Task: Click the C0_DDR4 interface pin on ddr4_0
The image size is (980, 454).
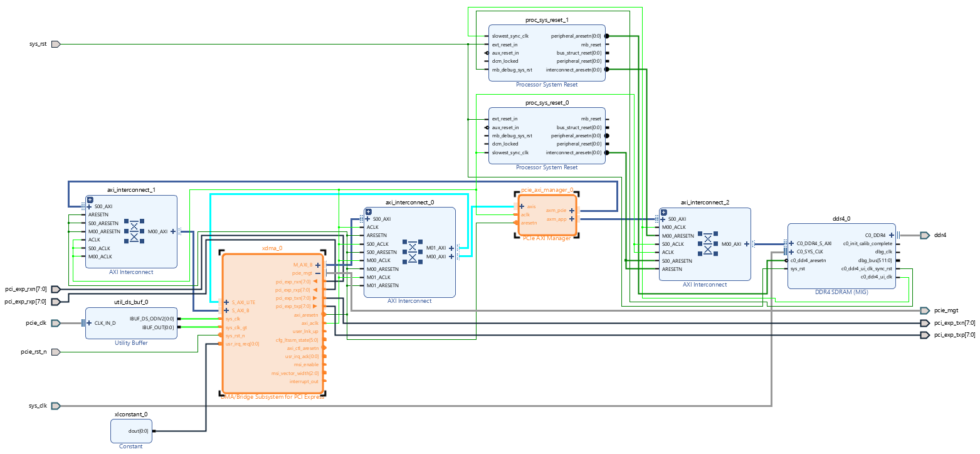Action: click(893, 235)
